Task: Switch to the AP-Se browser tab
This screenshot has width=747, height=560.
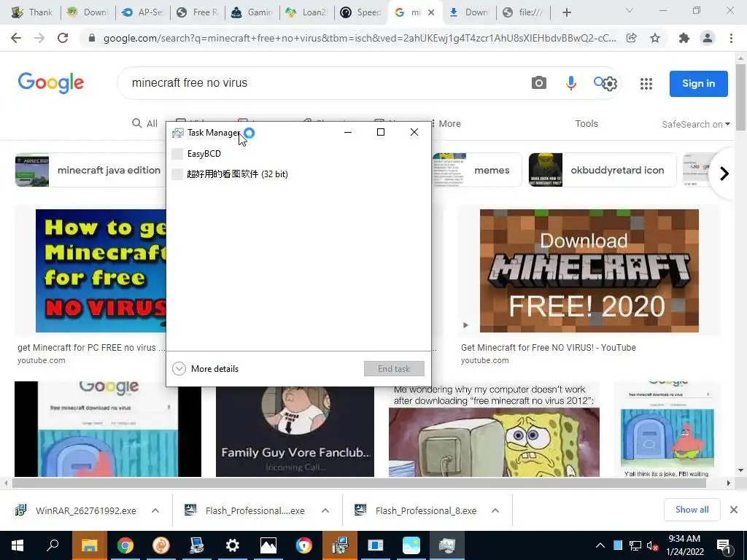Action: [x=142, y=12]
